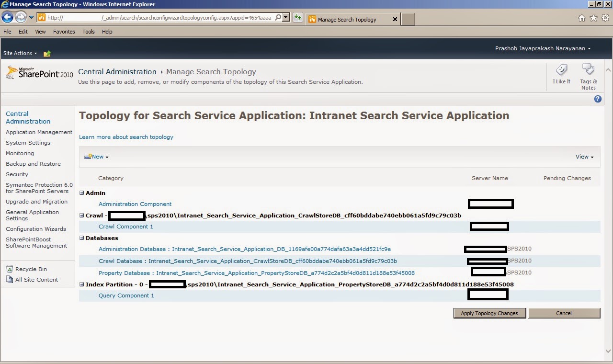Click the green Refresh page icon
Viewport: 613px width, 364px height.
pyautogui.click(x=298, y=18)
